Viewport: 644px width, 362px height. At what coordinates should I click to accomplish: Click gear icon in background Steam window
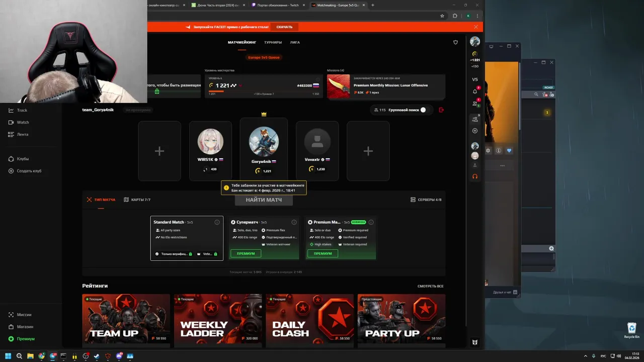[x=488, y=150]
